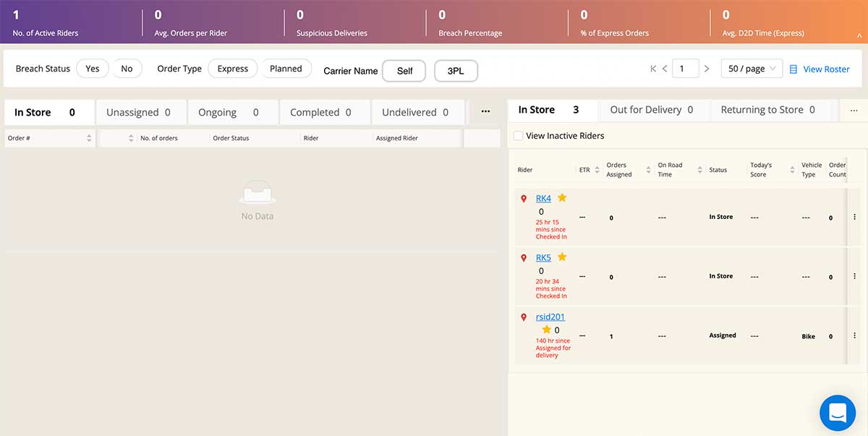Open the chat support bubble icon
Image resolution: width=868 pixels, height=436 pixels.
[x=838, y=413]
